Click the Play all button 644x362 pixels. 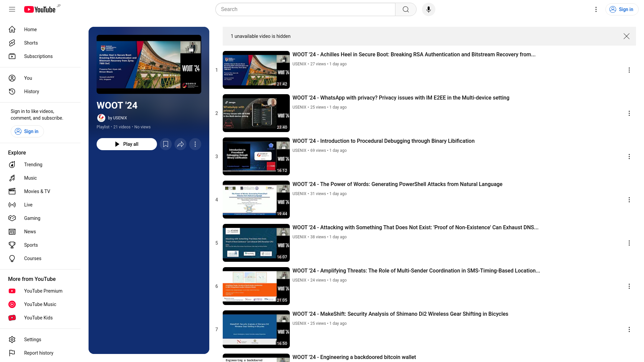[127, 144]
